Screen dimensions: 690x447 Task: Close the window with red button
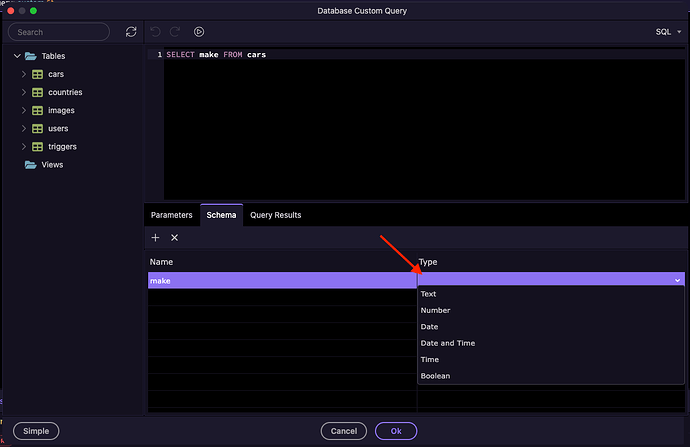[x=11, y=11]
